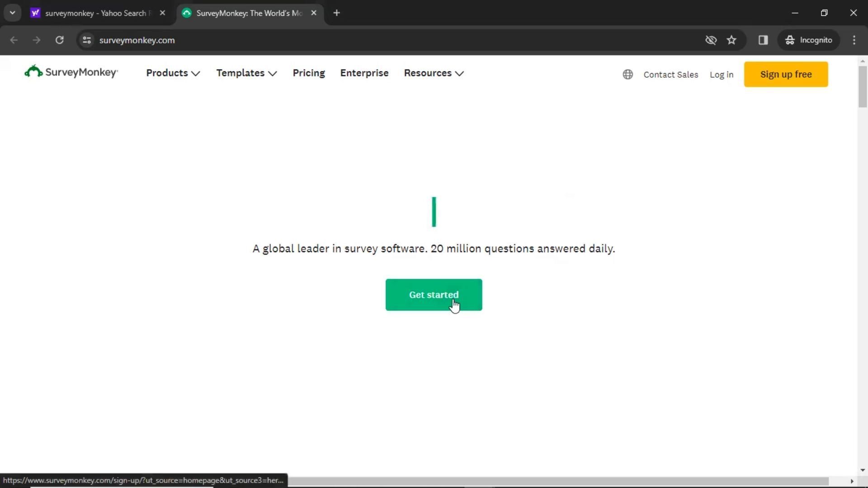868x488 pixels.
Task: Bookmark this page with the star icon
Action: [731, 40]
